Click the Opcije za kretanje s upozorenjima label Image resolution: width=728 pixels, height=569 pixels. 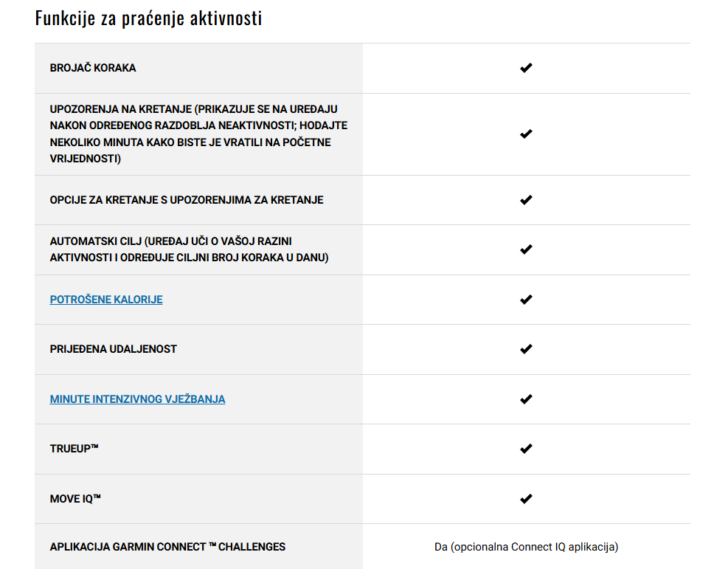187,200
